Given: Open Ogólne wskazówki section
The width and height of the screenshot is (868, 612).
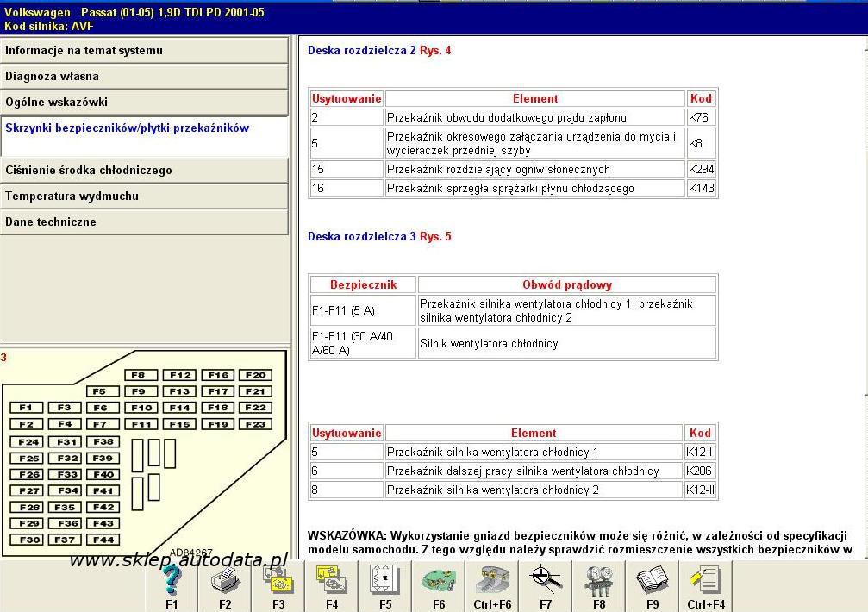Looking at the screenshot, I should 144,103.
